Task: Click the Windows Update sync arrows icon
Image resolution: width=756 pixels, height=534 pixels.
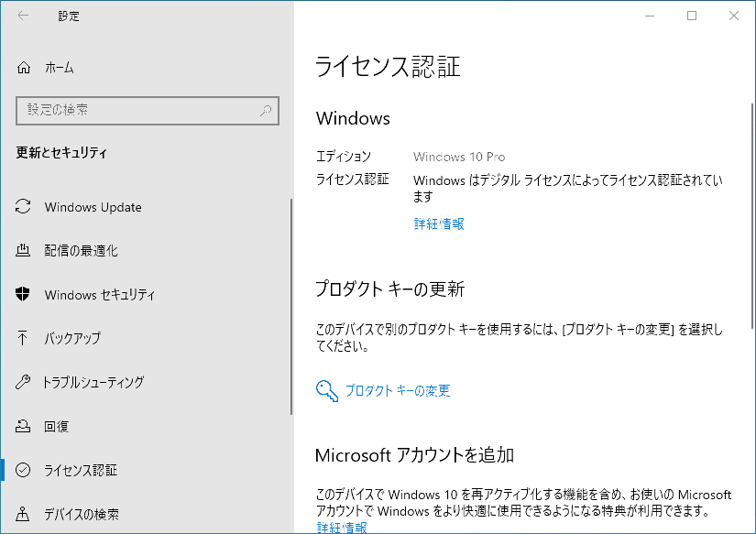Action: (23, 207)
